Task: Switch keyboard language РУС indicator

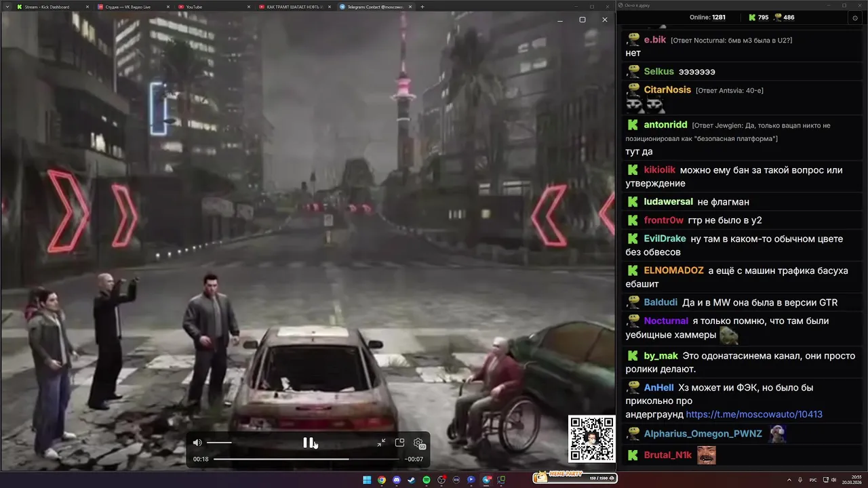Action: 814,480
